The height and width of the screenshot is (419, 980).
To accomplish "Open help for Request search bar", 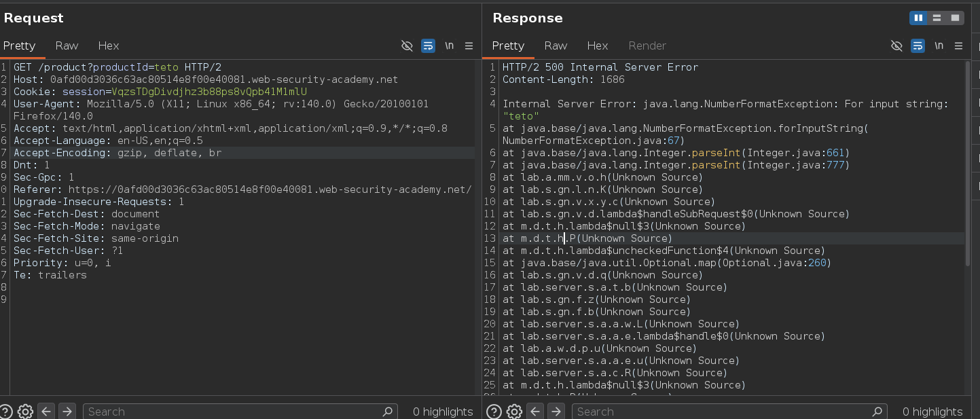I will (x=5, y=411).
